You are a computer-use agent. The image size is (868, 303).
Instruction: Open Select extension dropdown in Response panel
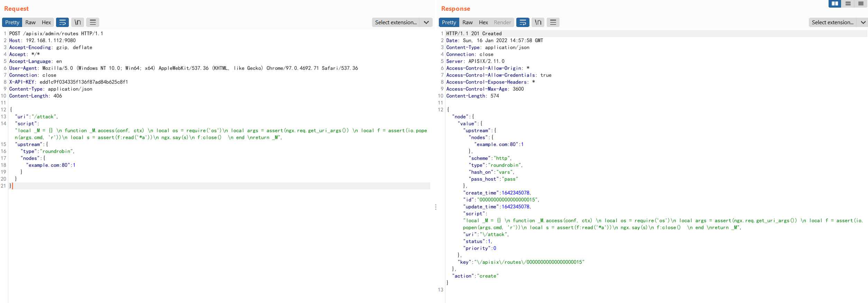point(832,23)
